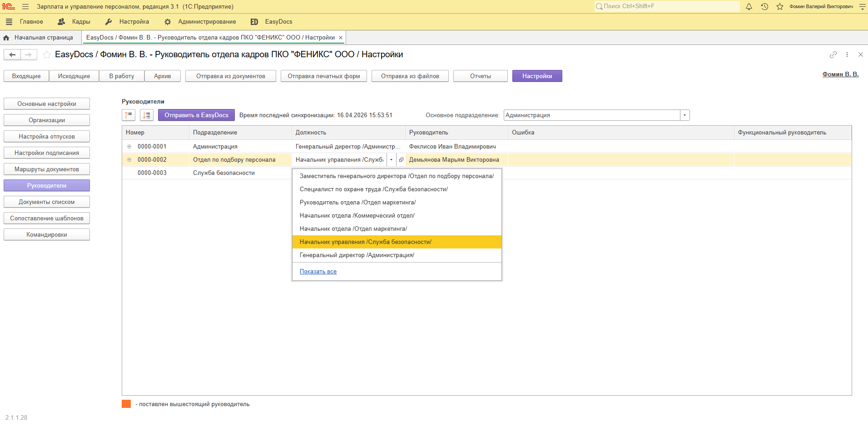The image size is (868, 427).
Task: Select Генеральный директор /Администрация/ from list
Action: [x=357, y=255]
